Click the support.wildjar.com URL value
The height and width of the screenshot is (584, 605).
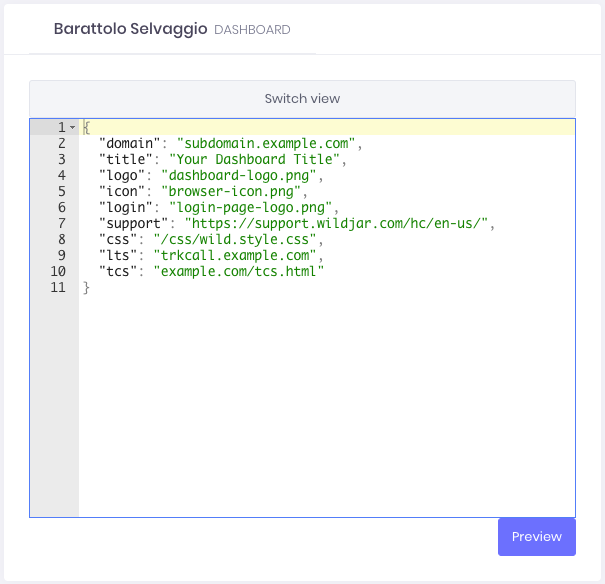[x=336, y=223]
